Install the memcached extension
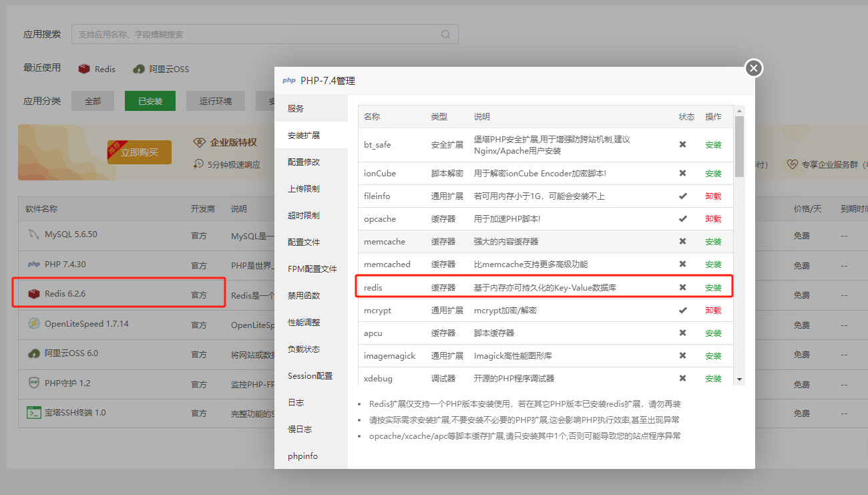 [713, 265]
